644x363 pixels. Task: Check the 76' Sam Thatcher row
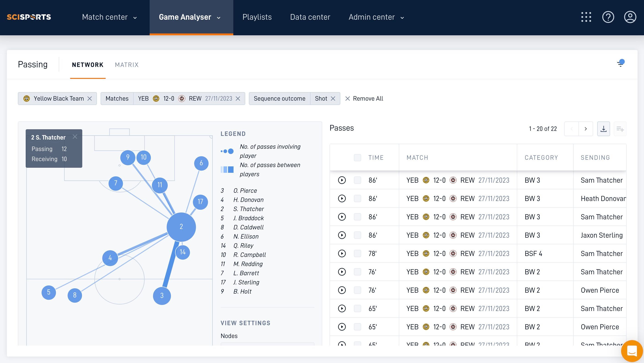coord(358,272)
